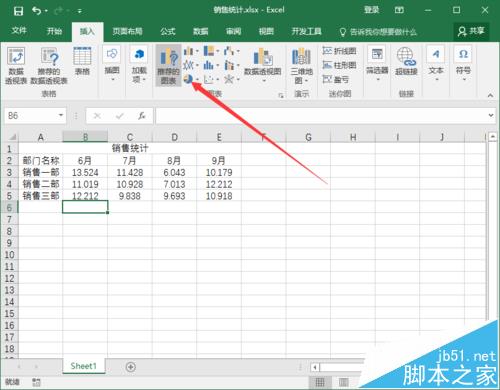Expand the formula bar
This screenshot has width=500, height=390.
491,115
